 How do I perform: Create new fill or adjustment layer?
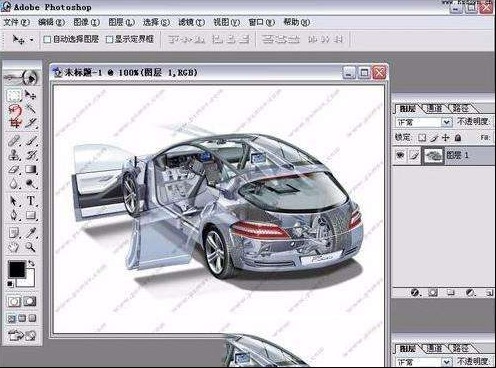pyautogui.click(x=470, y=293)
